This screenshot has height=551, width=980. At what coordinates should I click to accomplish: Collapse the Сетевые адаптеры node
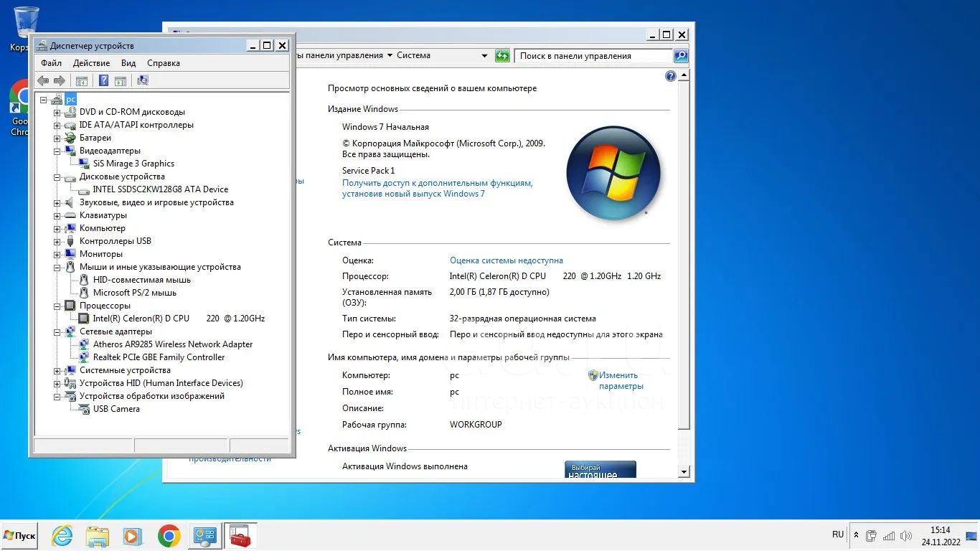[x=57, y=331]
